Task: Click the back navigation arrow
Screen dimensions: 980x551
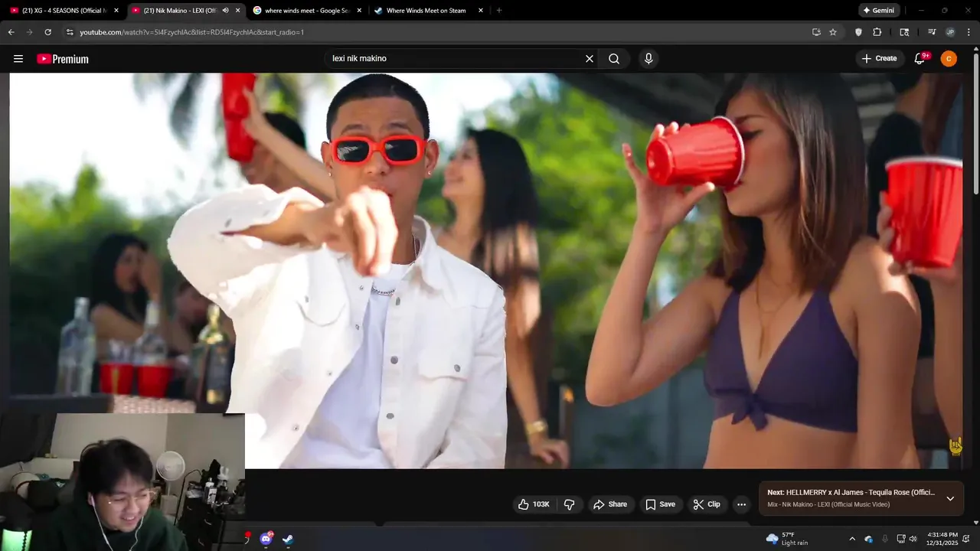Action: pyautogui.click(x=11, y=32)
